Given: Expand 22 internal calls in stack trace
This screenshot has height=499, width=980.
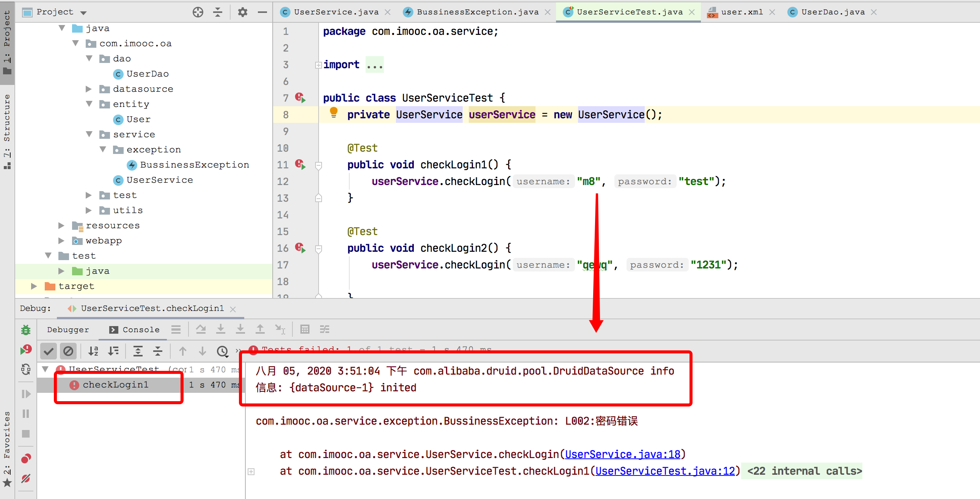Looking at the screenshot, I should click(x=251, y=472).
